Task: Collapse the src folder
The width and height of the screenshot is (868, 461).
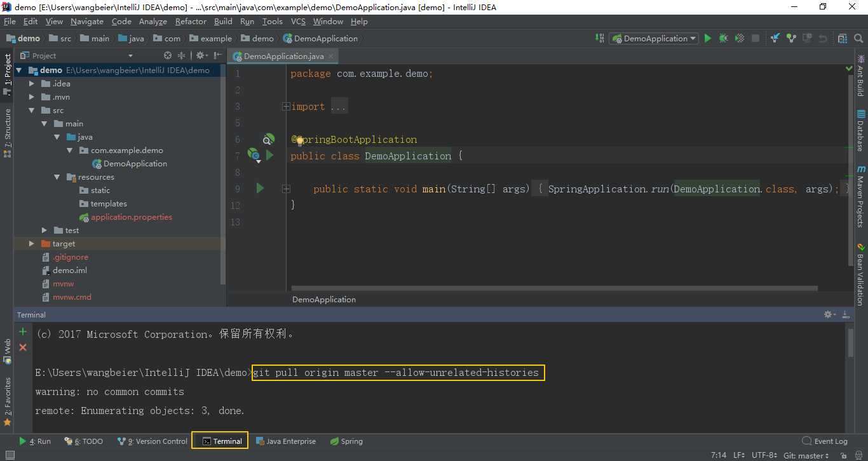Action: tap(32, 110)
